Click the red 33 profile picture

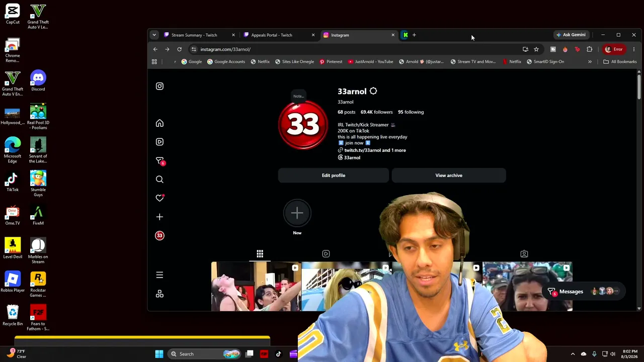(303, 125)
